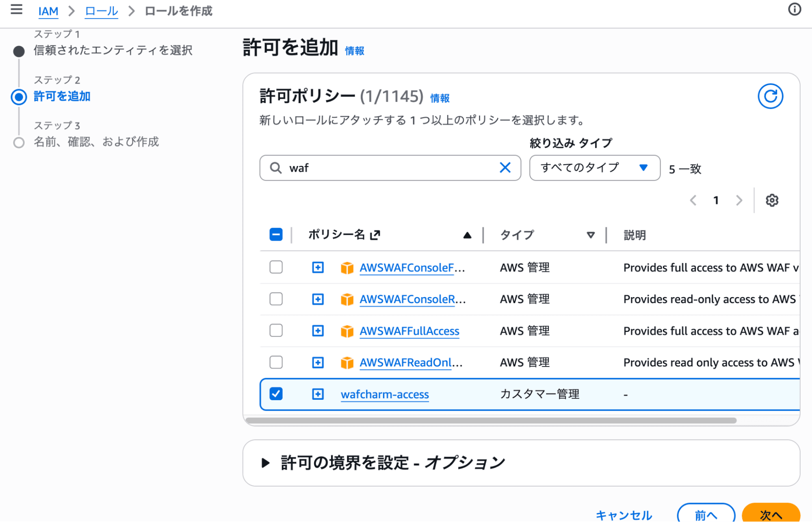Uncheck the wafcharm-access policy checkbox
Viewport: 812px width, 522px height.
(276, 394)
